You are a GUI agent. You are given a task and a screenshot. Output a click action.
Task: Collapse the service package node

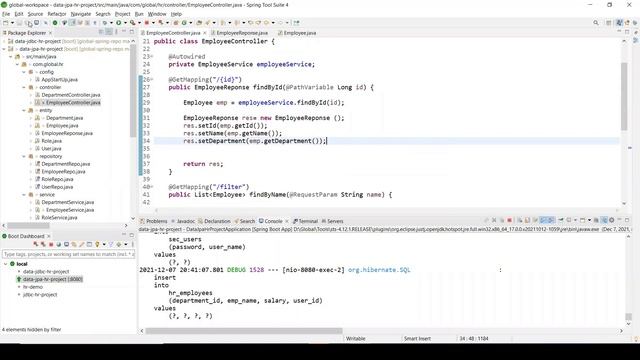pos(24,195)
